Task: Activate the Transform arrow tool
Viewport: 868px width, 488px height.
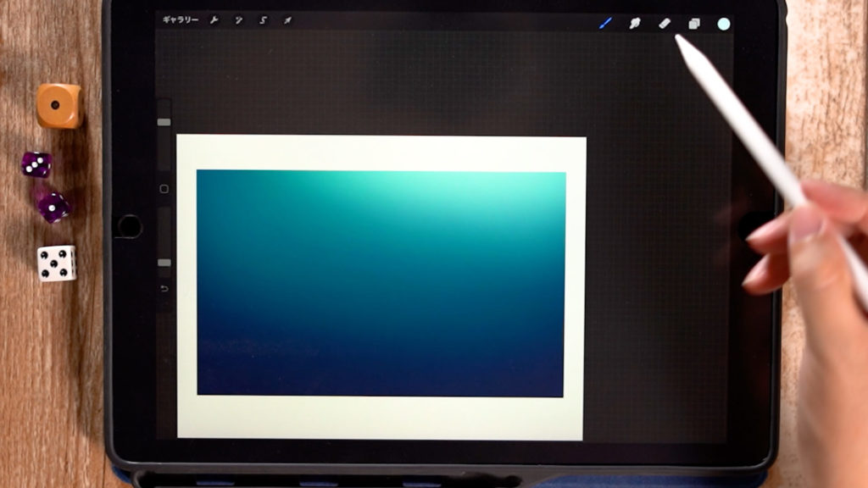Action: pos(287,19)
